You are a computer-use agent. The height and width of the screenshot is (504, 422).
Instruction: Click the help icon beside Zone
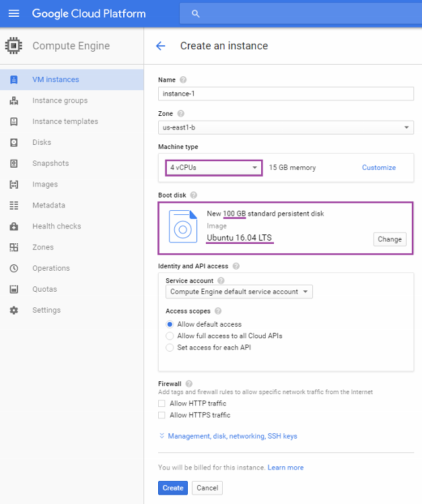(x=181, y=113)
